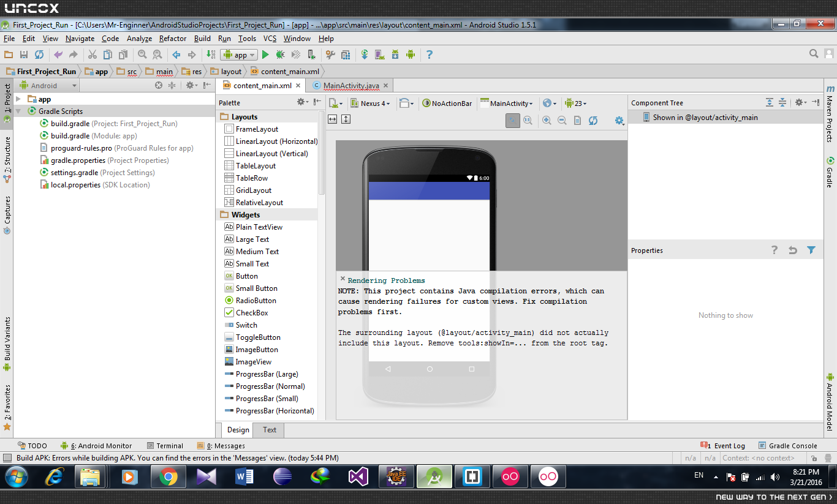This screenshot has height=504, width=837.
Task: Open the AVD Manager icon
Action: coord(380,55)
